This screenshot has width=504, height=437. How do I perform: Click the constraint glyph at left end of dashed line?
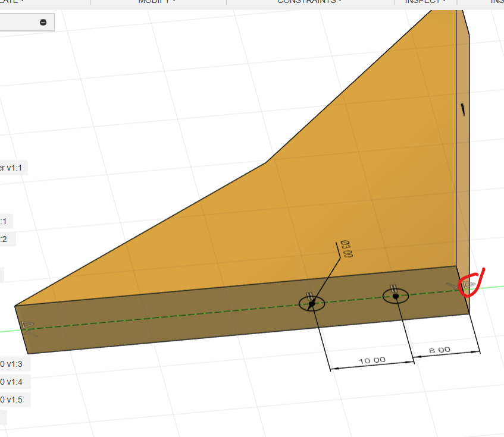tap(28, 326)
